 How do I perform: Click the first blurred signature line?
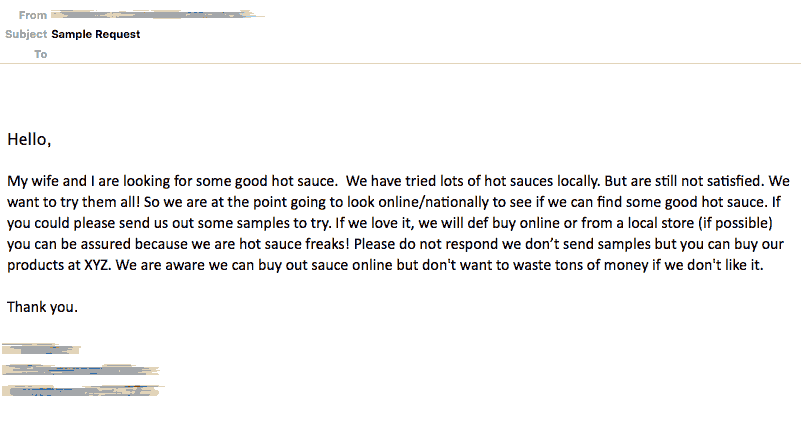coord(40,350)
